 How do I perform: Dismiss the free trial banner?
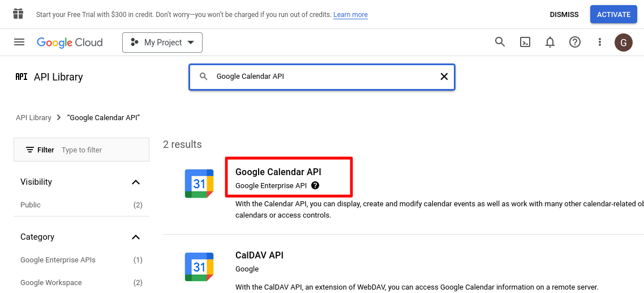pos(564,15)
